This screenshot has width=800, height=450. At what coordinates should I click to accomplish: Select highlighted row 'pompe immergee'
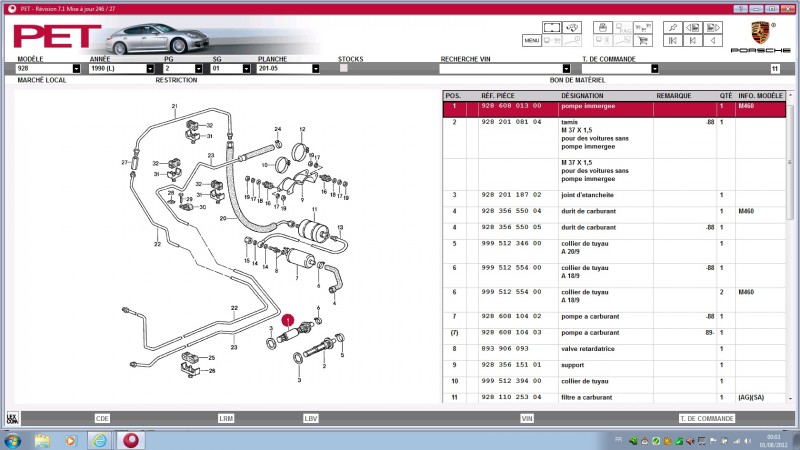[x=614, y=109]
